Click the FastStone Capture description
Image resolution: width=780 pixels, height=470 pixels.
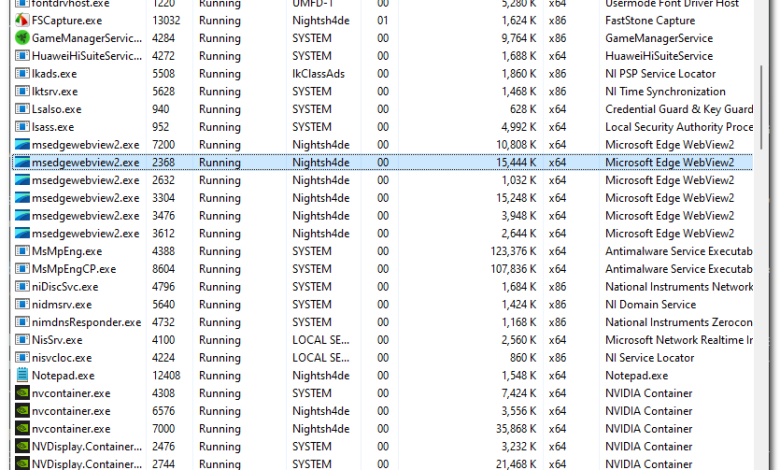pyautogui.click(x=650, y=21)
